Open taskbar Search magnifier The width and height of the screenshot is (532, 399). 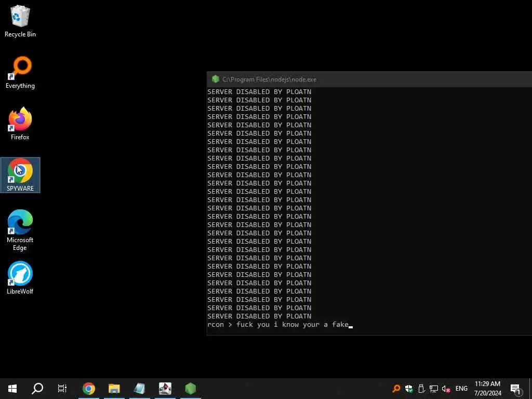click(37, 389)
